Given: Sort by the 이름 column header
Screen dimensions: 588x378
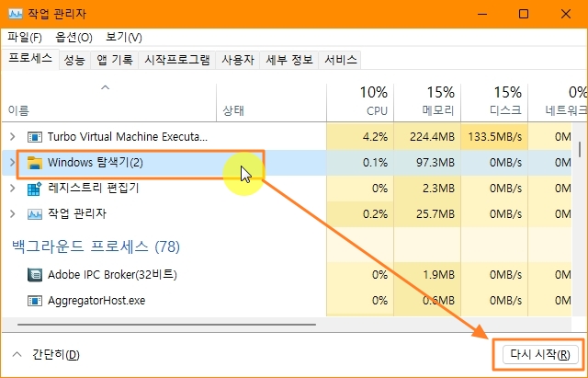Looking at the screenshot, I should [108, 102].
